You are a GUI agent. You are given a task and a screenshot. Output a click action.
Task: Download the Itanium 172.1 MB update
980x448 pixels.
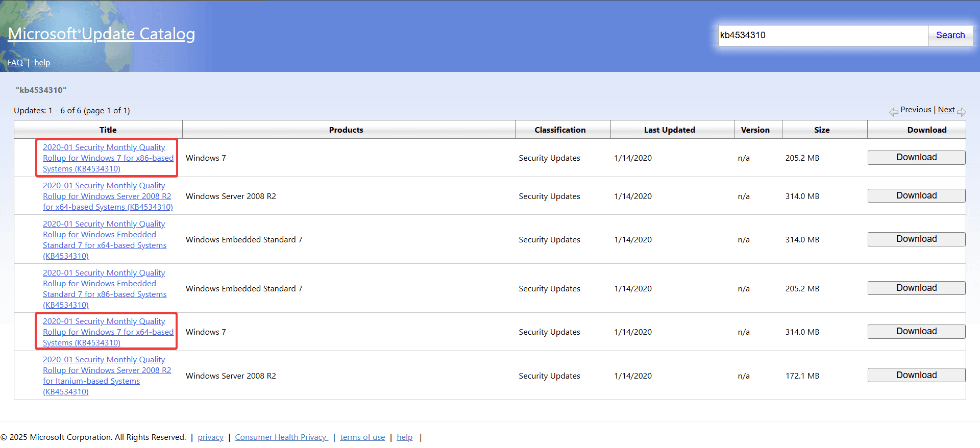tap(917, 376)
